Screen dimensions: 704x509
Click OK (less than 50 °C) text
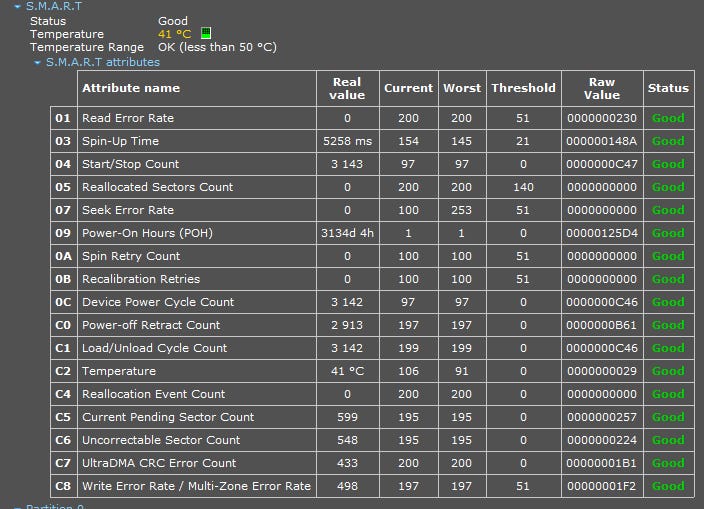coord(217,47)
